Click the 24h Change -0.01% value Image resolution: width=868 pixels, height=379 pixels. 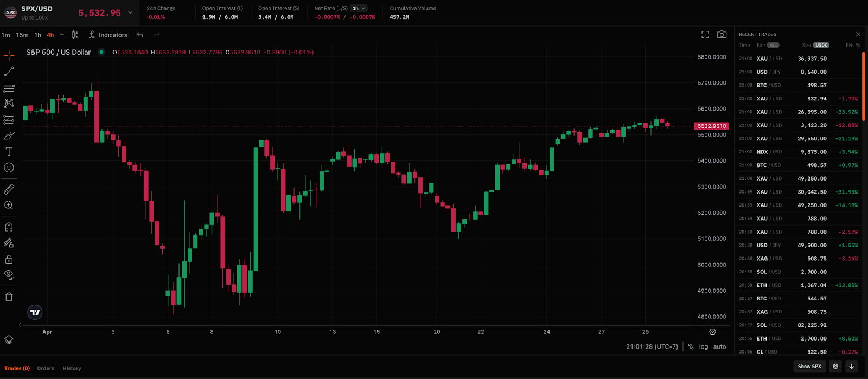click(156, 17)
